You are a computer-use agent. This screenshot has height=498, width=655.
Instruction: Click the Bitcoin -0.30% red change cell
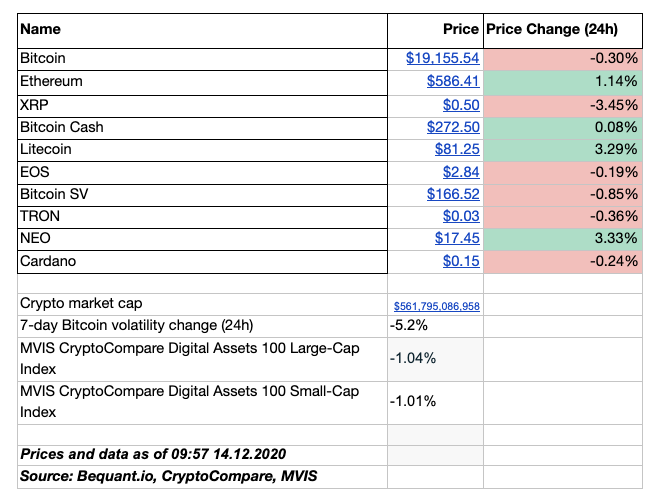click(x=562, y=59)
